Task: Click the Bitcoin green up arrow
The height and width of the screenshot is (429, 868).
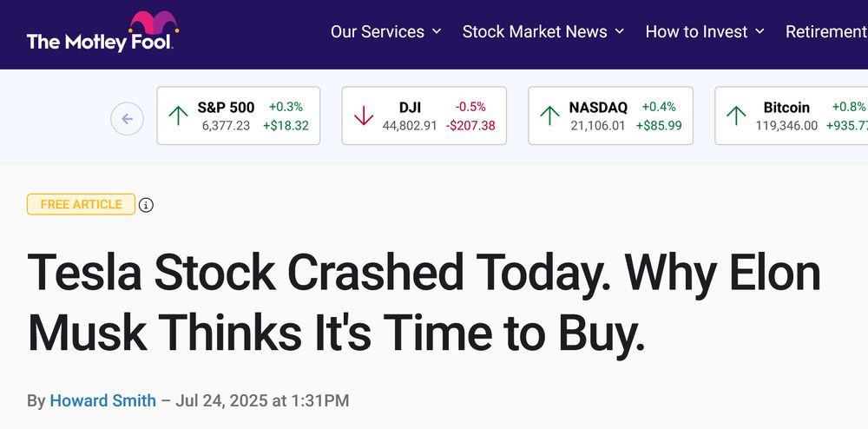Action: coord(736,115)
